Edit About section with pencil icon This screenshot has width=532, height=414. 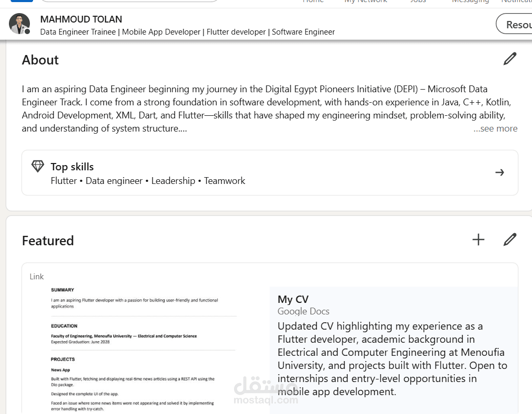coord(509,59)
